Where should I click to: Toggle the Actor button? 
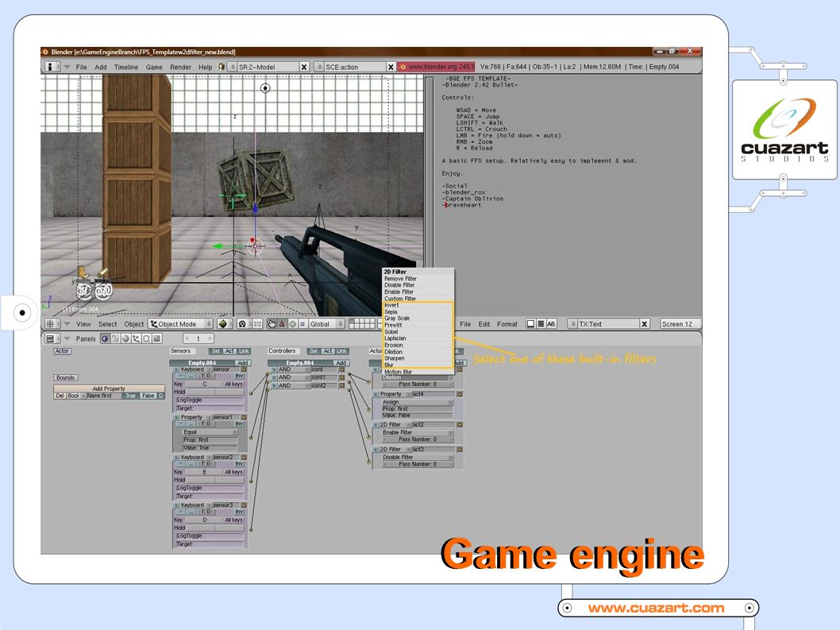pyautogui.click(x=62, y=351)
